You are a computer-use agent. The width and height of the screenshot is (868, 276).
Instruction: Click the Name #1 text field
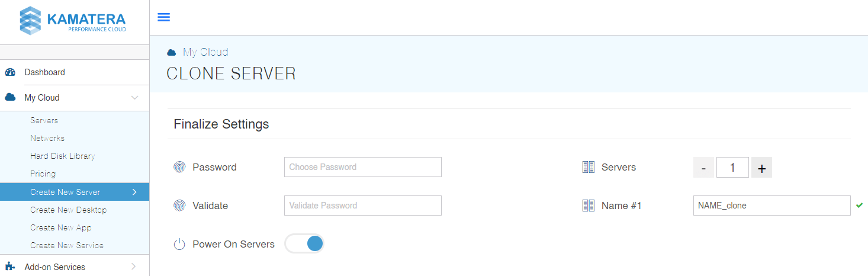click(x=771, y=206)
